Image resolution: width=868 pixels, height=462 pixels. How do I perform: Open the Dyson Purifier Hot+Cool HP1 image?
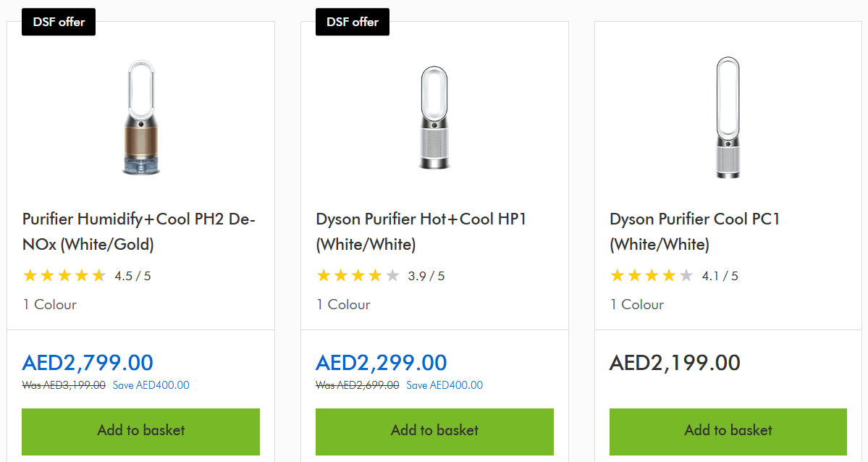pyautogui.click(x=434, y=118)
